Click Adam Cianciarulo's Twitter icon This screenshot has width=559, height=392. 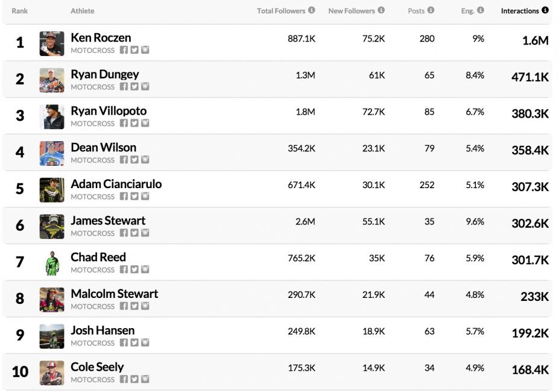134,197
